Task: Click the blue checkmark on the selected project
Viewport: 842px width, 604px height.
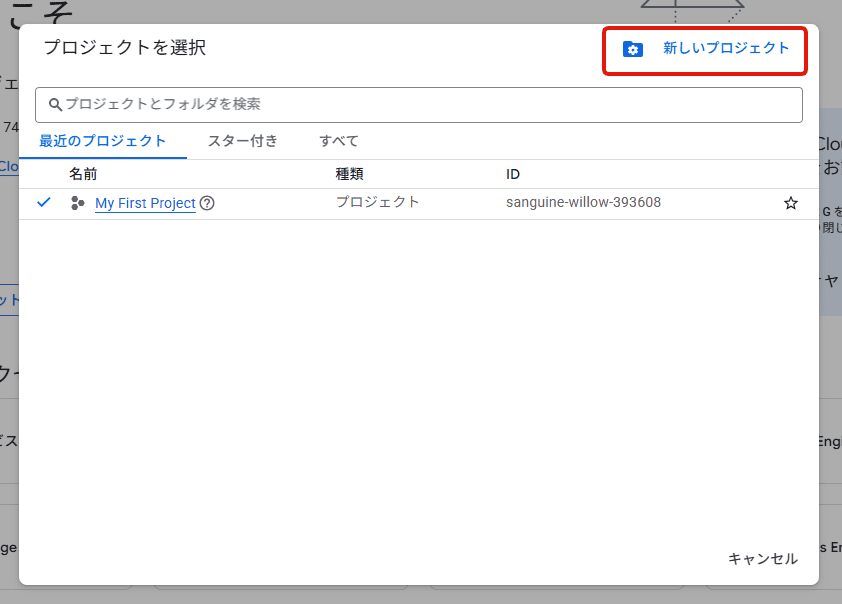Action: (x=43, y=202)
